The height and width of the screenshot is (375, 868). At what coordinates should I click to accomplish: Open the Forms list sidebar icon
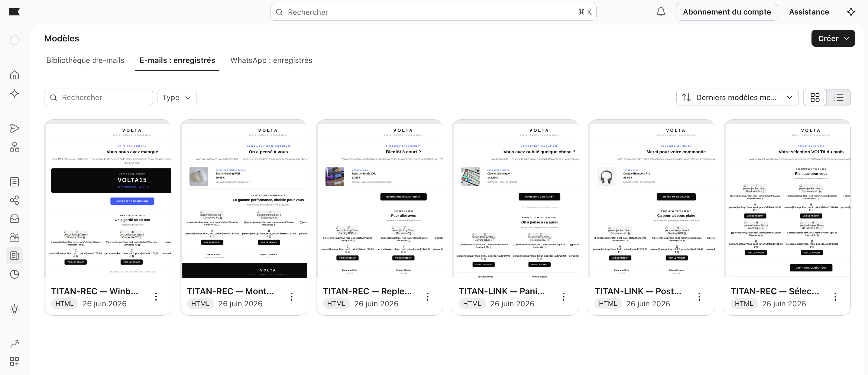pos(15,182)
